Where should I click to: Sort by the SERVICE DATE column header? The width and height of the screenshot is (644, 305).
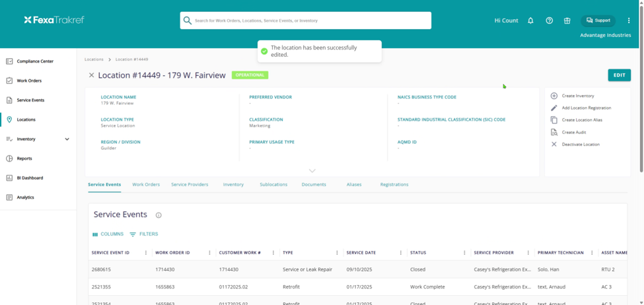[x=361, y=253]
